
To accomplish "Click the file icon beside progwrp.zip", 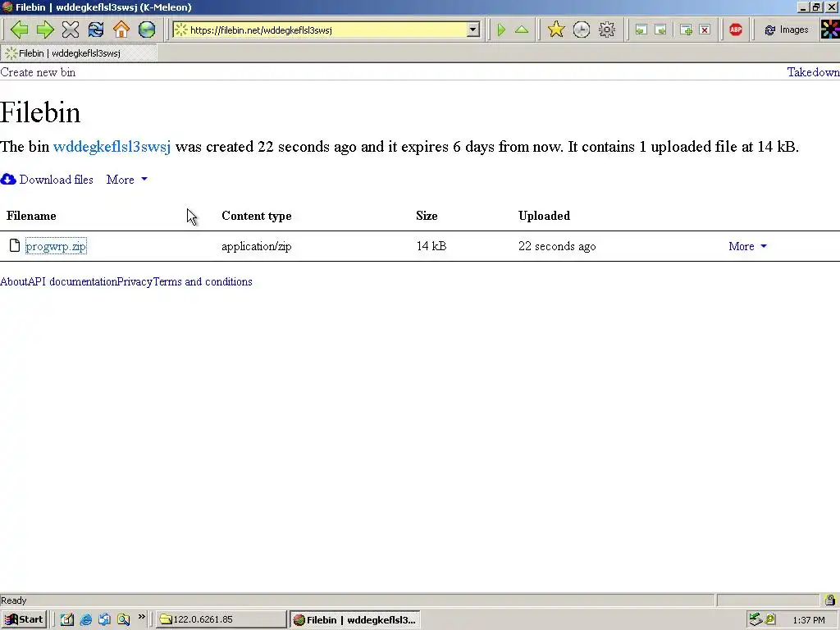I will 15,246.
